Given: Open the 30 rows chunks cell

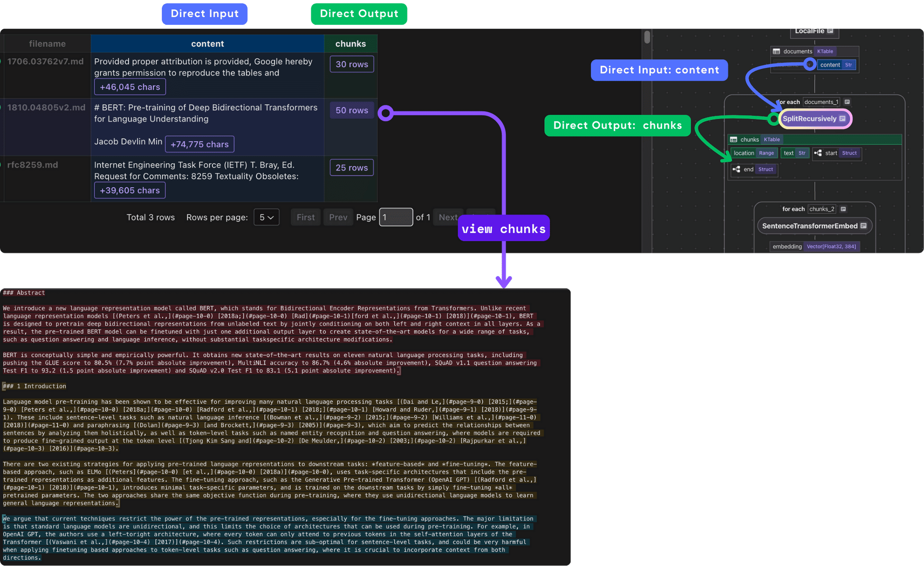Looking at the screenshot, I should (352, 64).
